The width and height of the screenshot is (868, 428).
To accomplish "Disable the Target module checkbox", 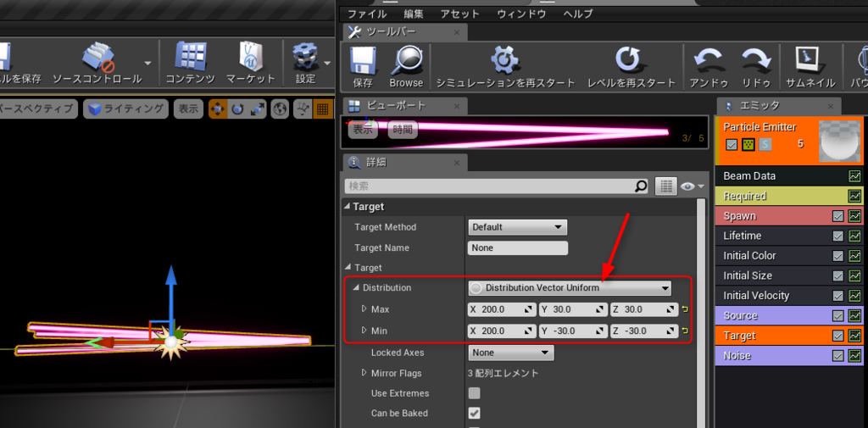I will [838, 336].
